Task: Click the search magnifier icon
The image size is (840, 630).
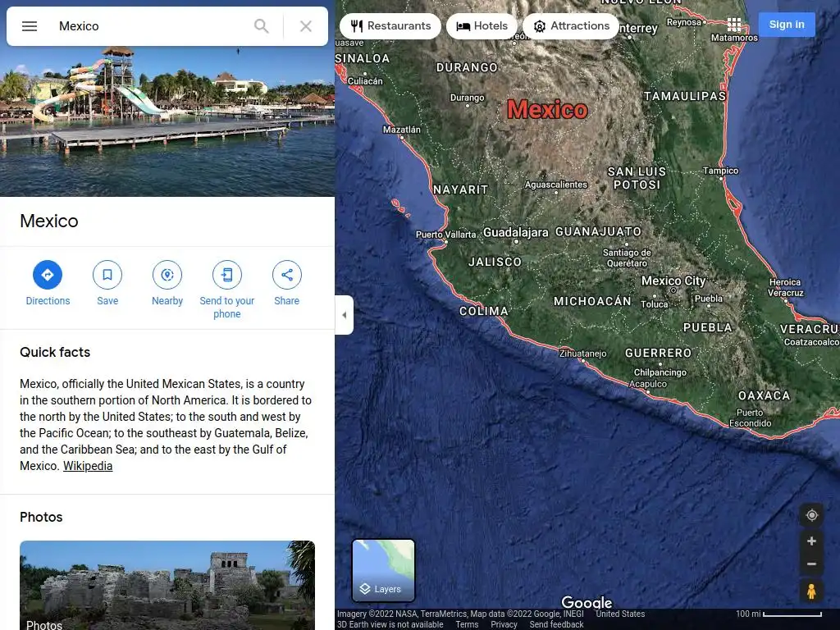Action: click(262, 25)
